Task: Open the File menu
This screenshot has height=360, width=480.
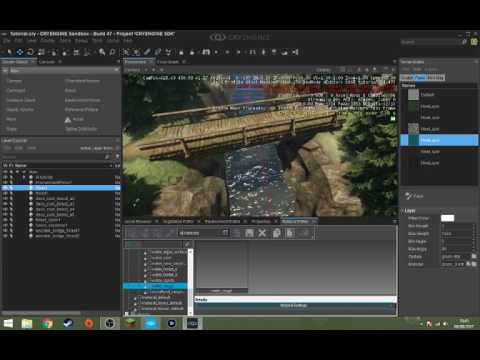Action: 6,41
